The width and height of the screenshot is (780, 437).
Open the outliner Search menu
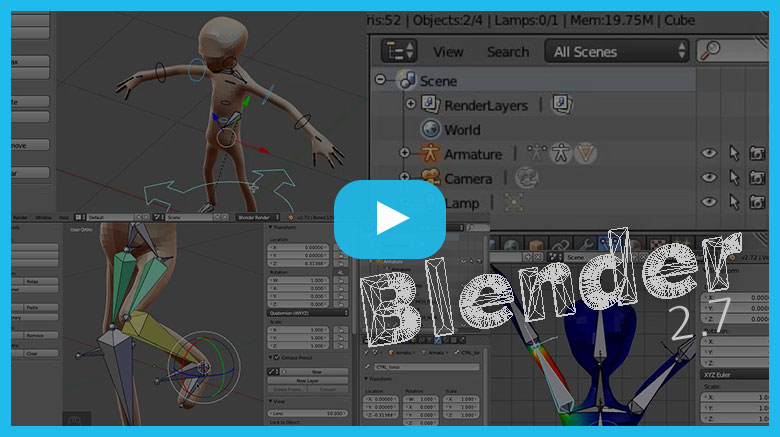(x=508, y=52)
